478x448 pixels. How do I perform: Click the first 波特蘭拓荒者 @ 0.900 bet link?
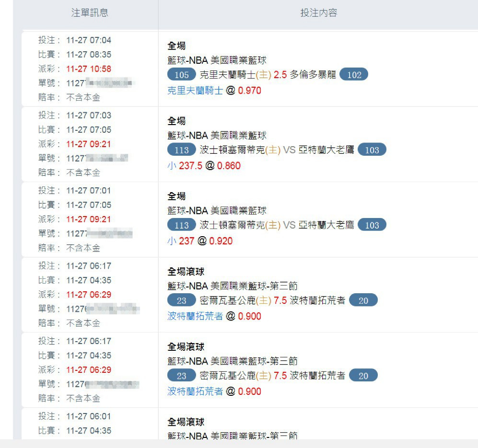click(214, 316)
